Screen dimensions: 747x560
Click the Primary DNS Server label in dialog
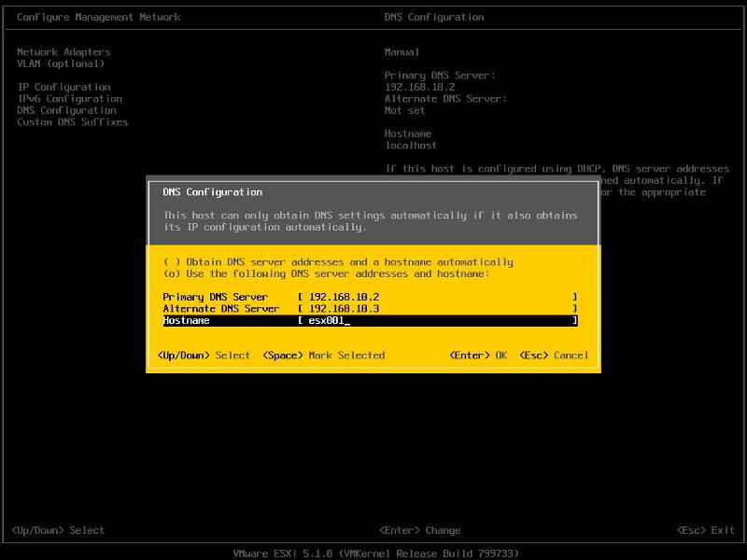tap(216, 297)
